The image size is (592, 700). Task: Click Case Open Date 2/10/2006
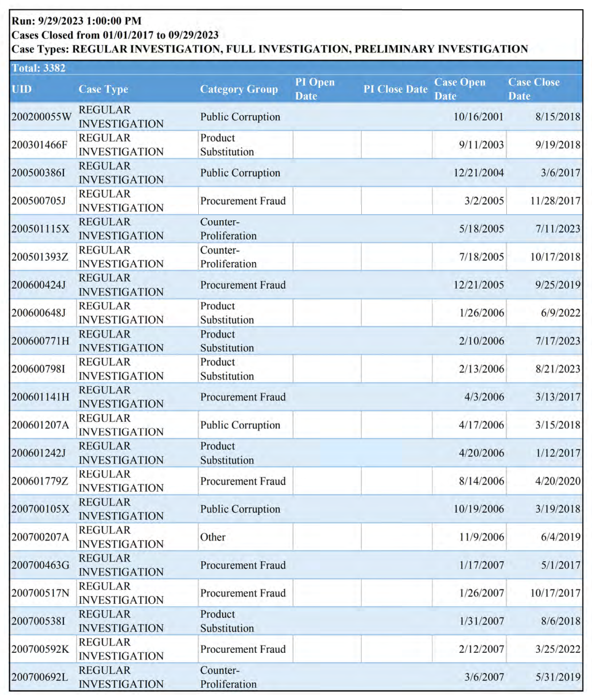(481, 341)
